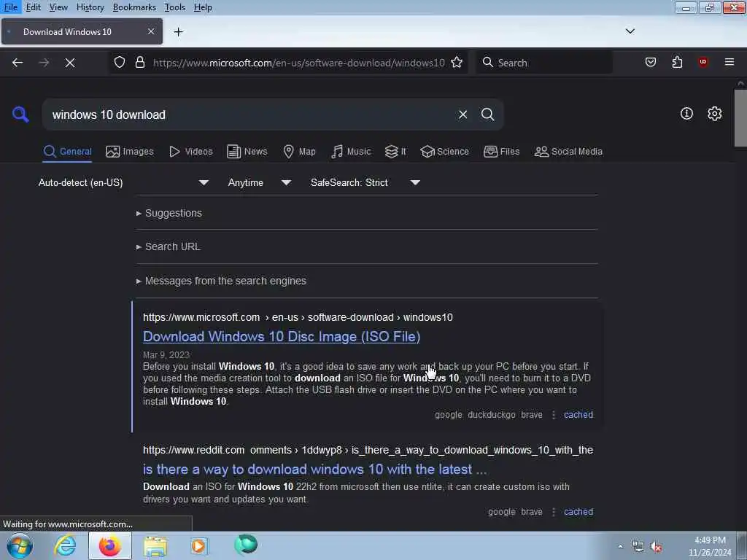Open the Anytime time range dropdown
Image resolution: width=747 pixels, height=560 pixels.
[x=259, y=182]
